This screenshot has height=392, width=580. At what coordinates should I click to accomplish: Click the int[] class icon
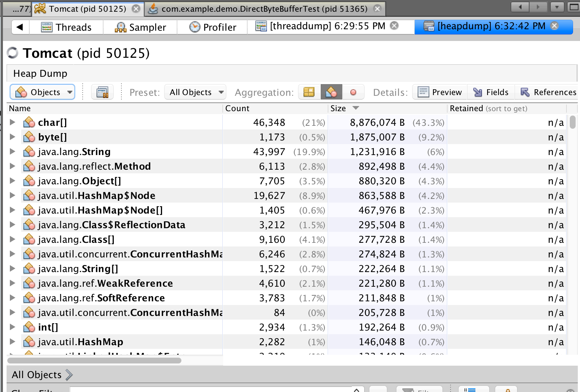click(29, 327)
